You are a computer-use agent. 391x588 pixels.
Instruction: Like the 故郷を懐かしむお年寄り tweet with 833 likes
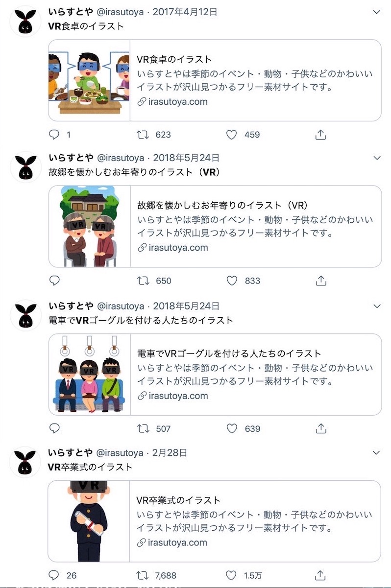[232, 281]
